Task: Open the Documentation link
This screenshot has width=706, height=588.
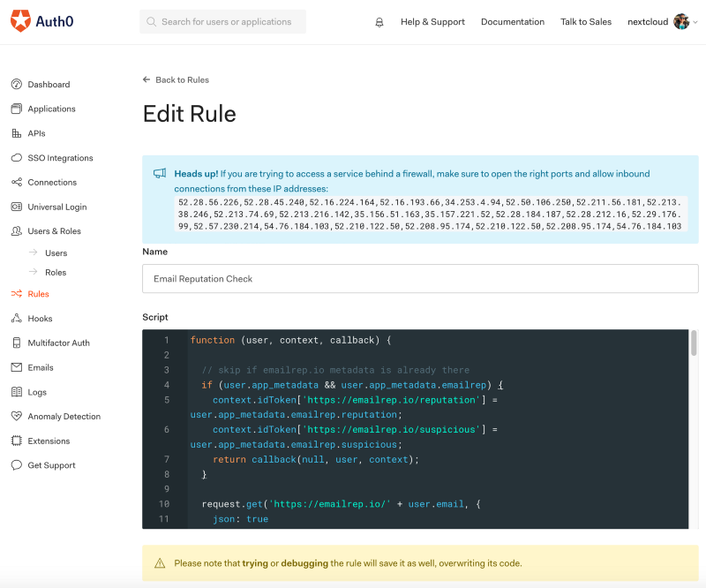Action: tap(513, 21)
